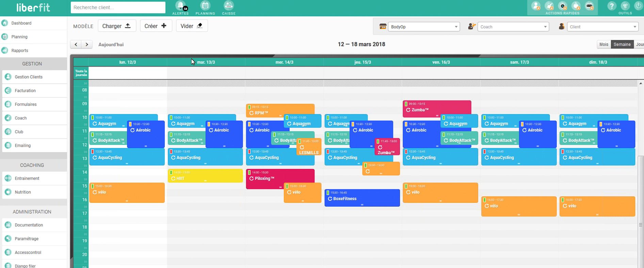Switch to Semaine view
This screenshot has width=644, height=268.
click(x=622, y=45)
